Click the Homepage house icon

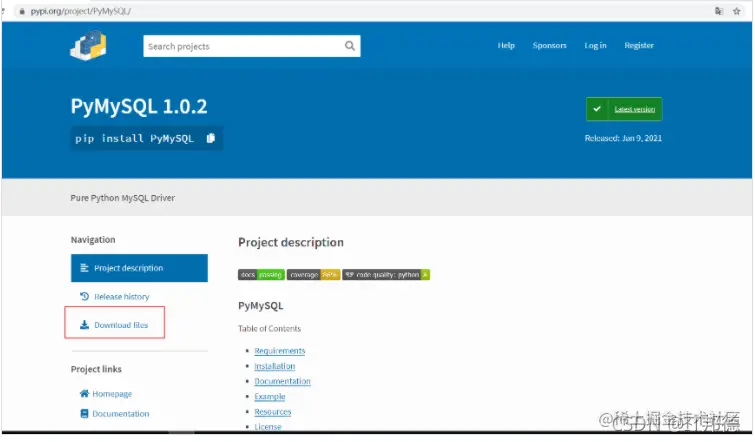click(84, 393)
